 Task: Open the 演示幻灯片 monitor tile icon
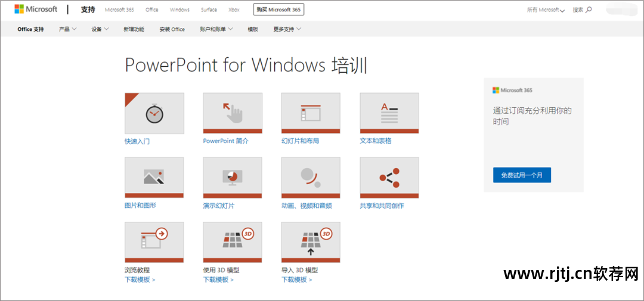click(233, 178)
